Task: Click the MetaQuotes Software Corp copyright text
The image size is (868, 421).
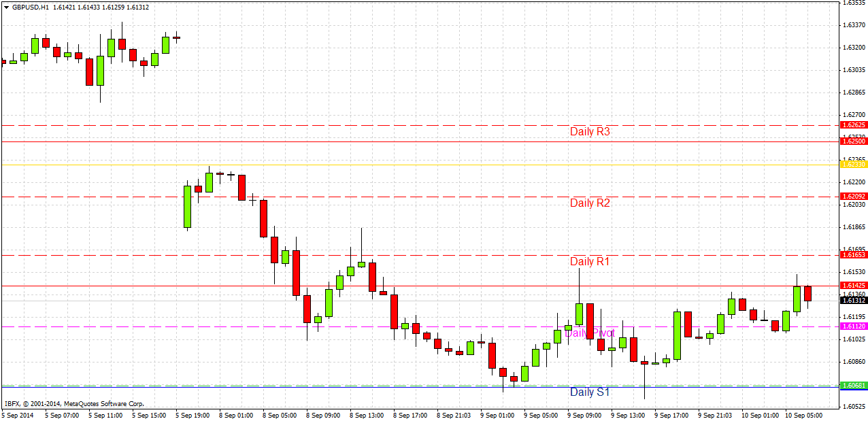Action: coord(75,403)
